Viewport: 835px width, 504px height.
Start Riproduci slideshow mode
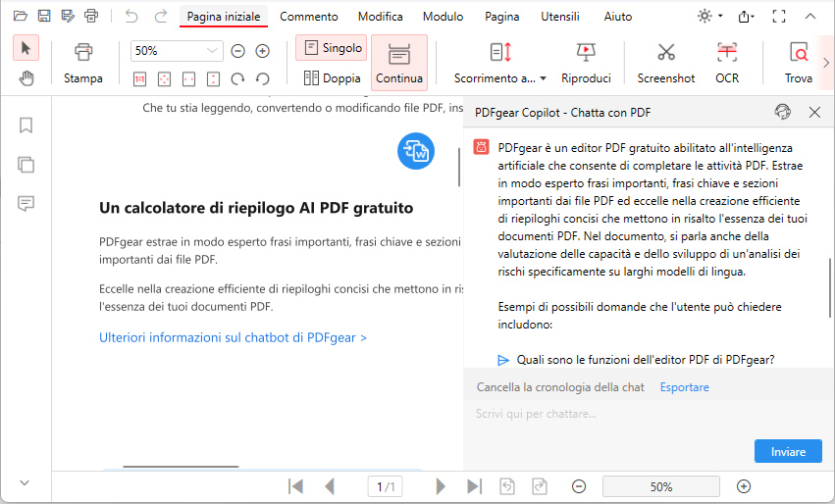[586, 63]
